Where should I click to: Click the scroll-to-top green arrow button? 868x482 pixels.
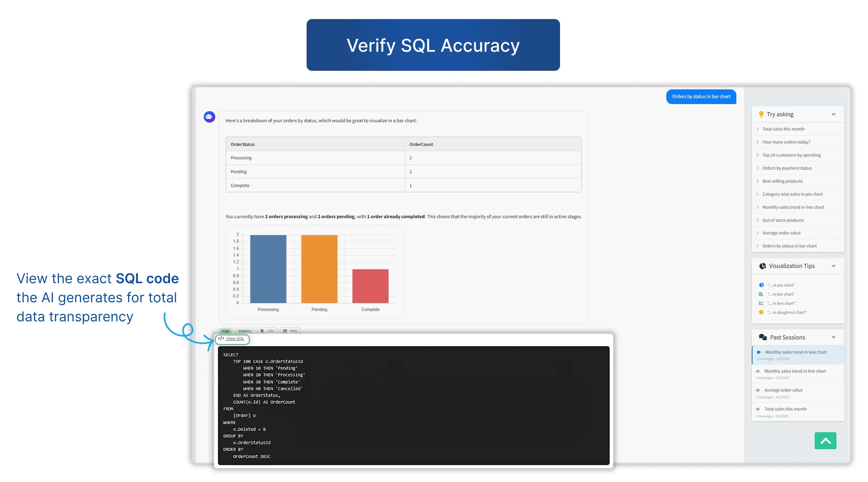click(825, 441)
